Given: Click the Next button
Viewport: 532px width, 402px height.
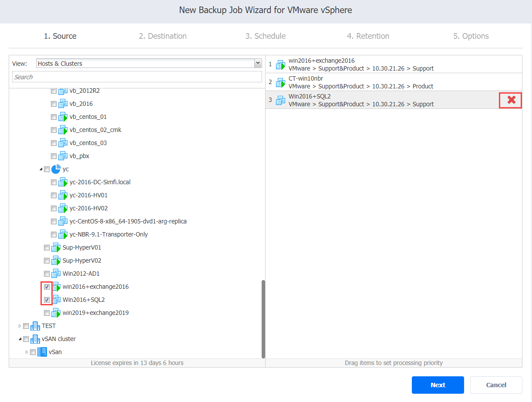Looking at the screenshot, I should (x=438, y=385).
